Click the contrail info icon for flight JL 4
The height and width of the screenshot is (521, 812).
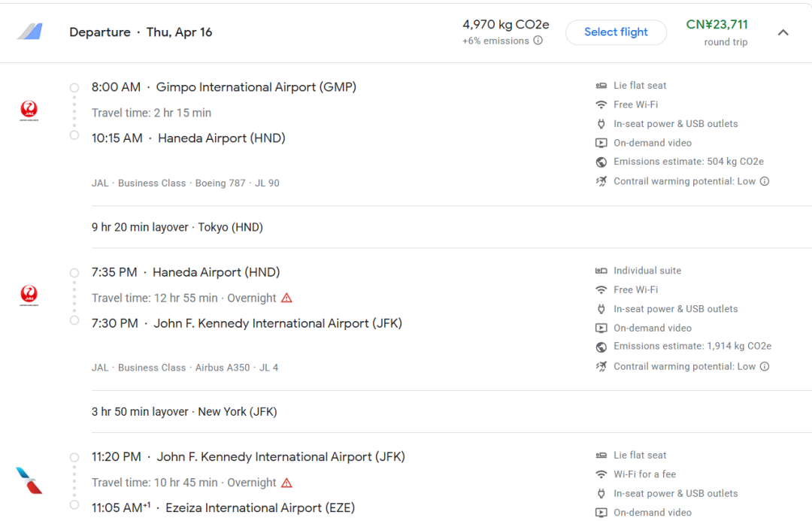[x=765, y=367]
